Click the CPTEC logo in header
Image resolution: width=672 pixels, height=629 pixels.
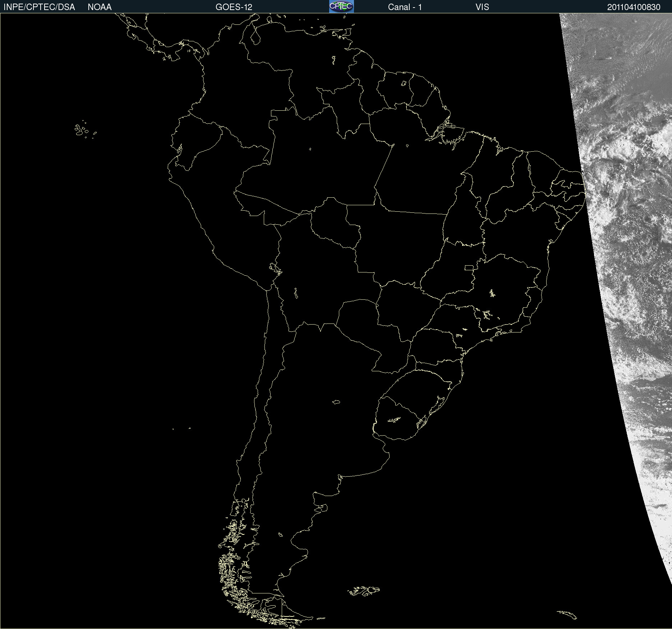click(x=341, y=6)
